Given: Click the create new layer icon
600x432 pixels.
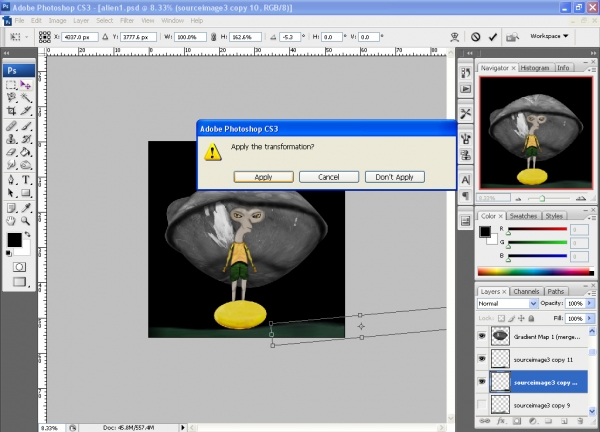Looking at the screenshot, I should (x=564, y=421).
